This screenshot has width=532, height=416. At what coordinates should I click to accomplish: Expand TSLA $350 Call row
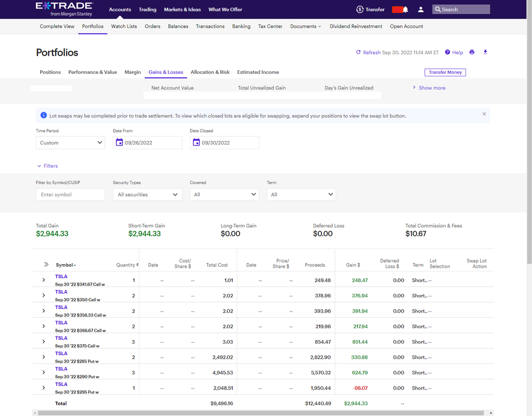pos(44,295)
